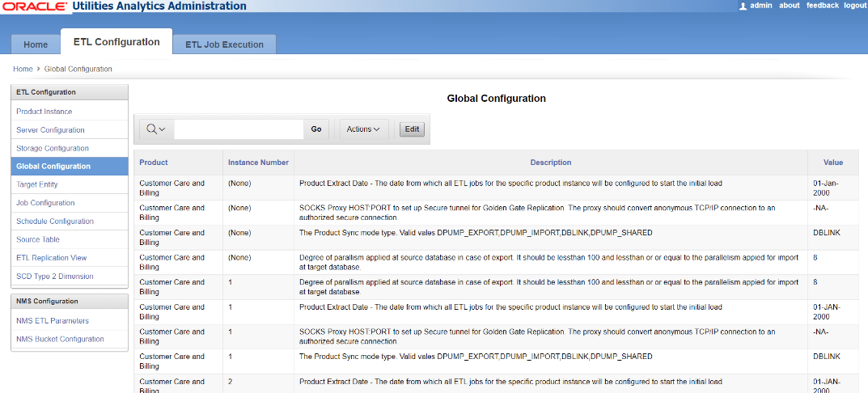Image resolution: width=868 pixels, height=393 pixels.
Task: Sort by the Description column header
Action: [551, 163]
